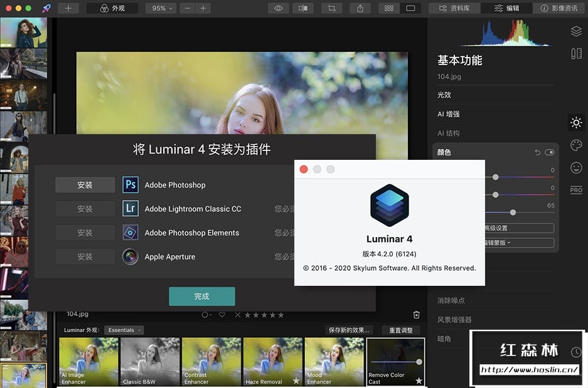Click the plus add-photos button
Image resolution: width=588 pixels, height=388 pixels.
tap(68, 8)
